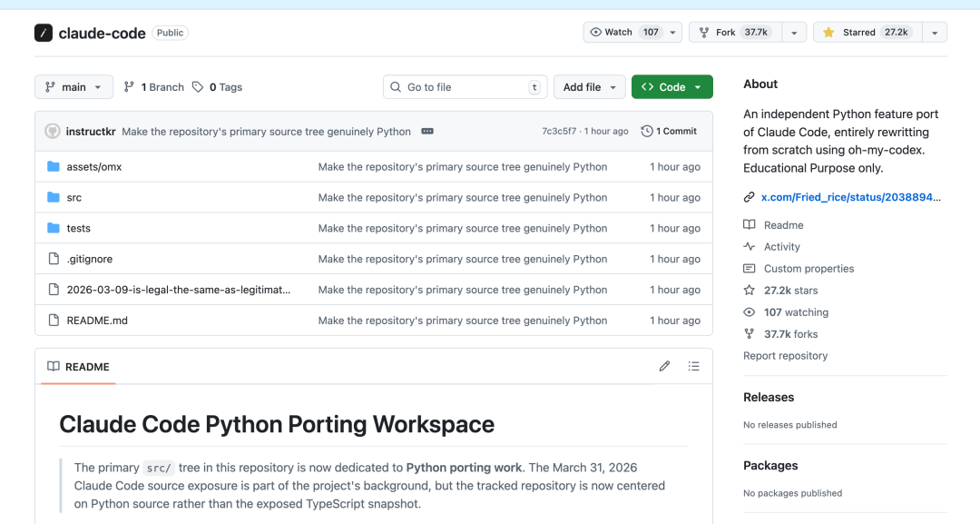
Task: Open the README outline list icon
Action: click(694, 366)
